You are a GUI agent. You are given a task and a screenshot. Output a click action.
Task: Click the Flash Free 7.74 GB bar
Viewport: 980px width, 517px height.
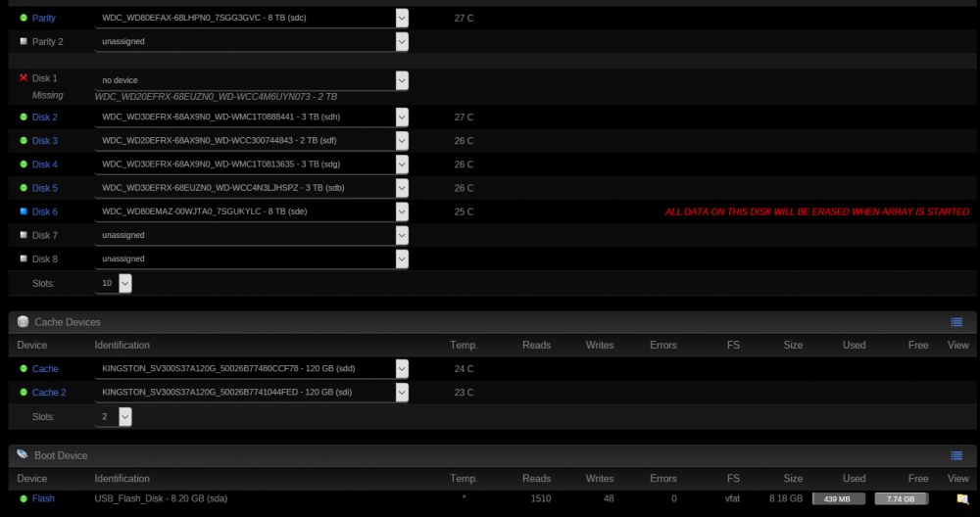click(x=901, y=499)
